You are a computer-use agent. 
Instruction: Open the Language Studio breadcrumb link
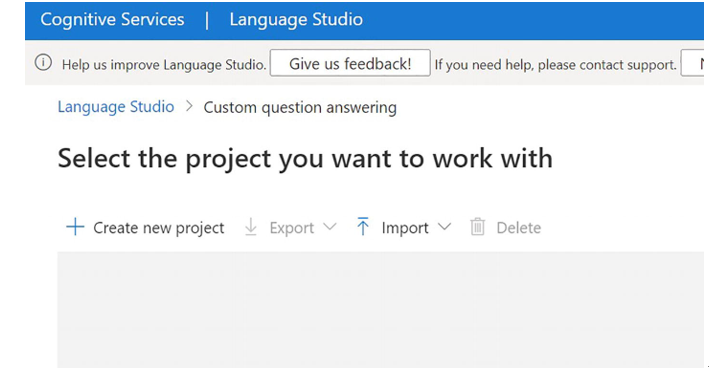116,107
